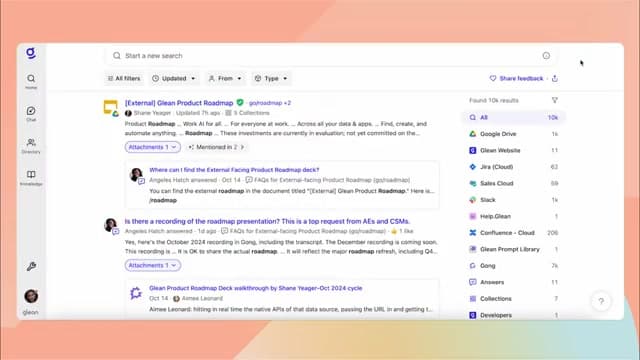Click the Gong icon on walkthrough result
Viewport: 640px width, 360px height.
click(136, 293)
